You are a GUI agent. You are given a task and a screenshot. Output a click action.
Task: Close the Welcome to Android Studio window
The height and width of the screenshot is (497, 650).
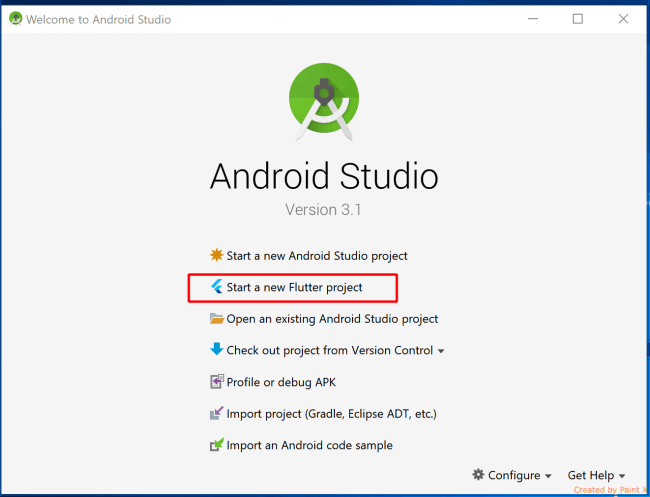point(623,19)
